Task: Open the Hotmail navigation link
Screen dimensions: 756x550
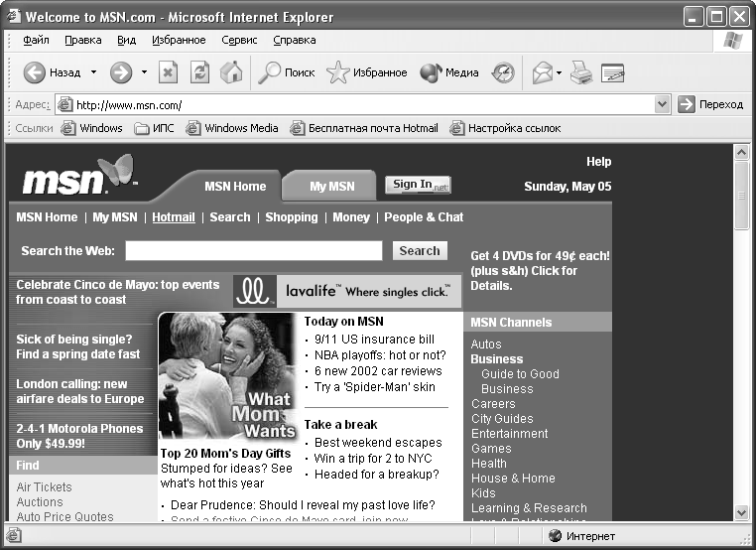Action: [x=174, y=217]
